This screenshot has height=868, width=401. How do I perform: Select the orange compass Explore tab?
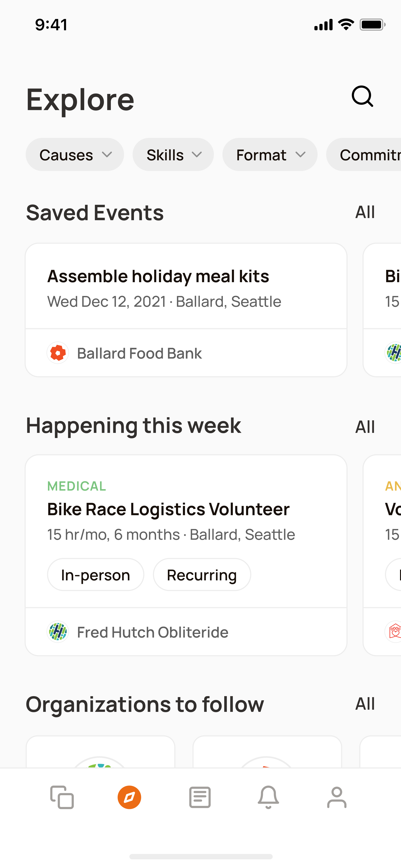(x=129, y=797)
